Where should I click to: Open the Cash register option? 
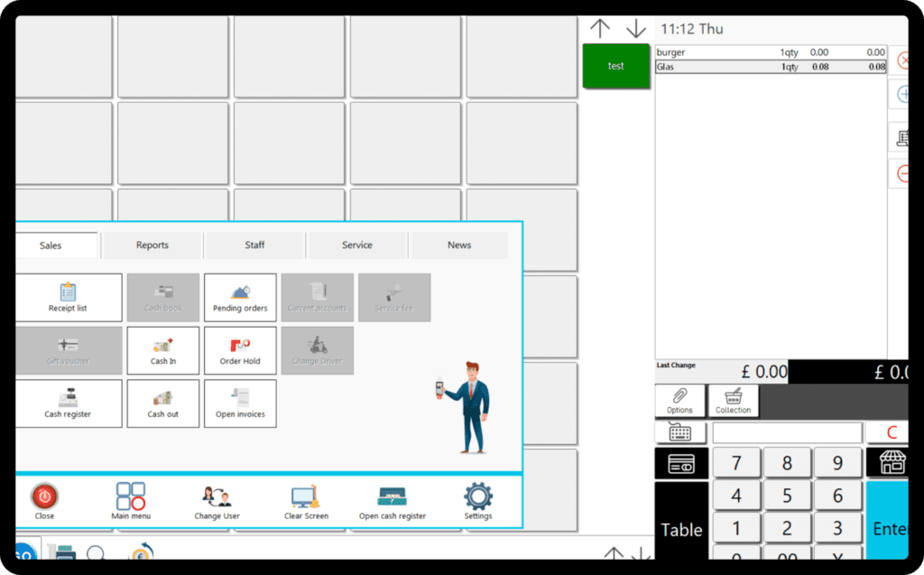pyautogui.click(x=69, y=403)
